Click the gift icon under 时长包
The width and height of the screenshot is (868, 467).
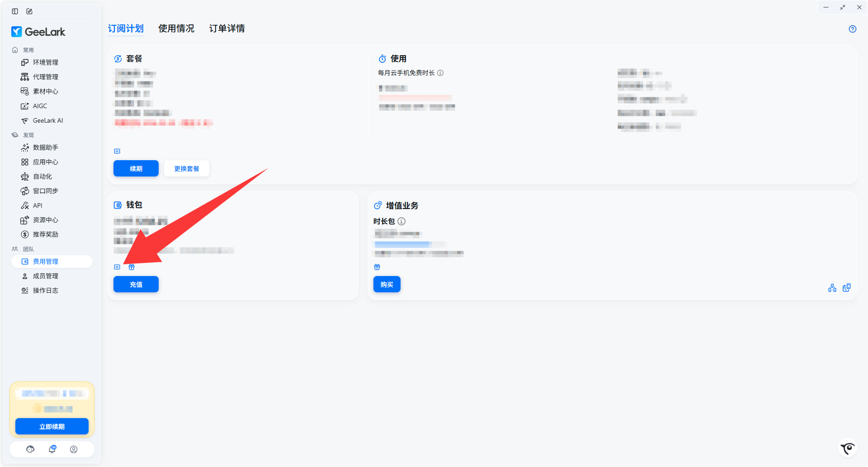377,267
